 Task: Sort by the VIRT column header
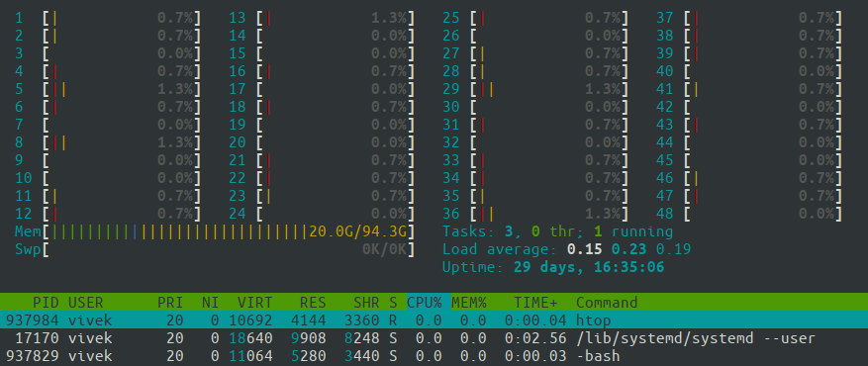[x=255, y=303]
